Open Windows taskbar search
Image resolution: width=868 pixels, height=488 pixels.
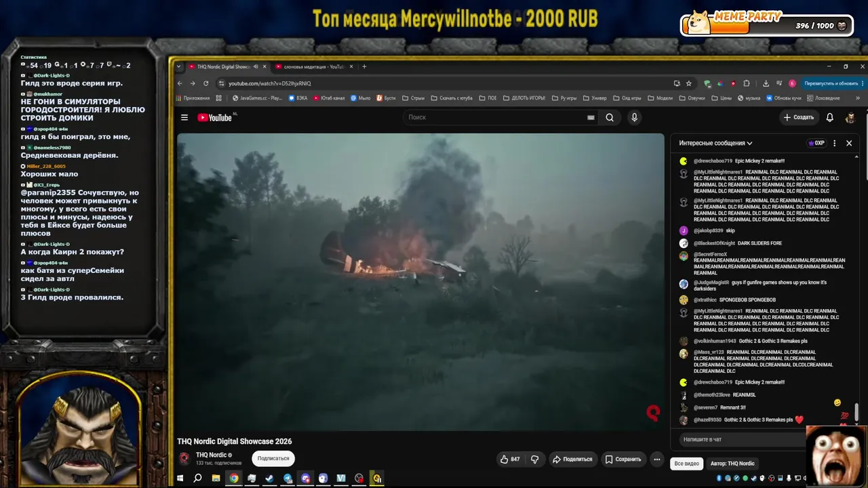coord(197,479)
